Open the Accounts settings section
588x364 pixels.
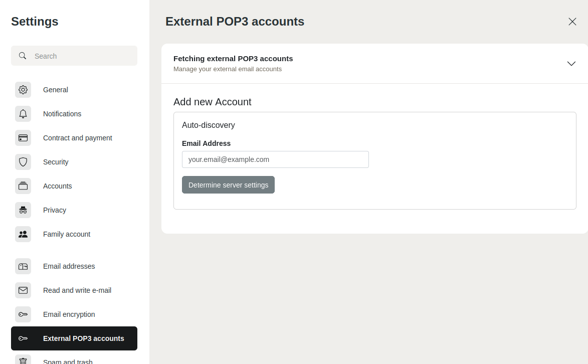pyautogui.click(x=57, y=186)
